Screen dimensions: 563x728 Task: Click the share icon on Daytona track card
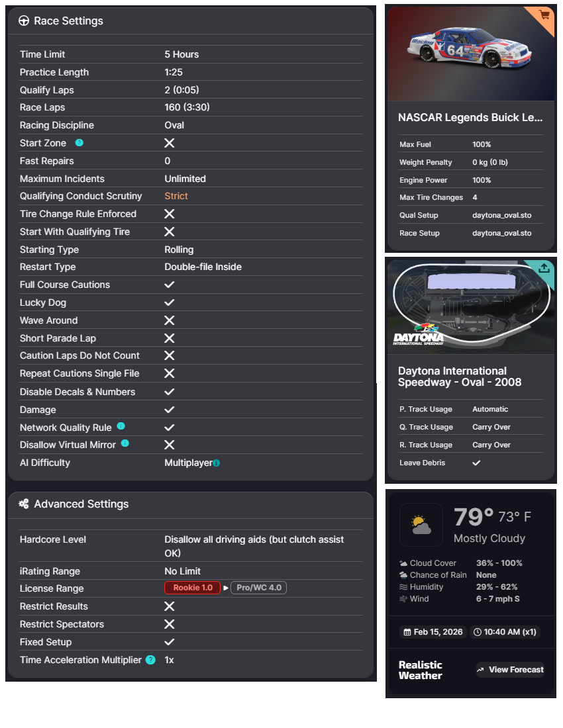(x=544, y=268)
